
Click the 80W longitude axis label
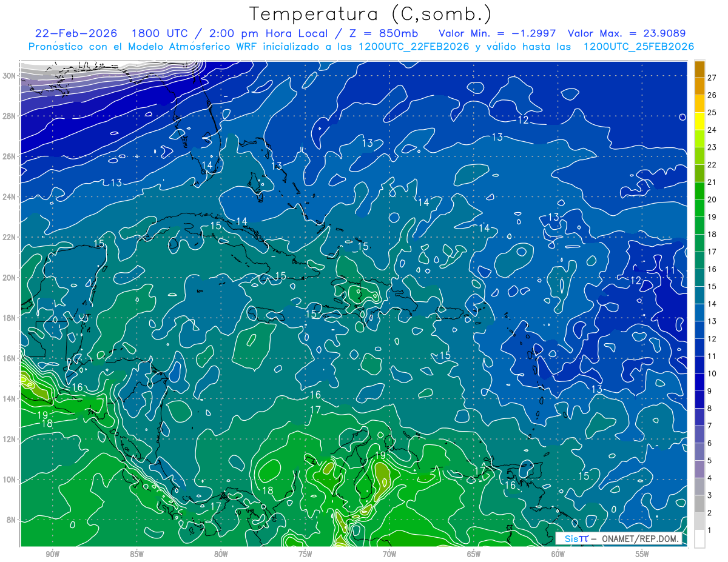coord(221,554)
